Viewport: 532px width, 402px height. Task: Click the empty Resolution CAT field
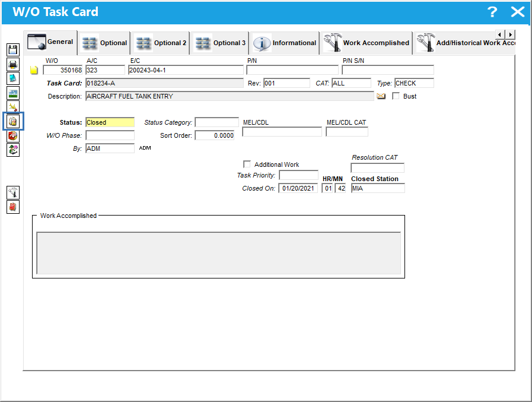(377, 168)
